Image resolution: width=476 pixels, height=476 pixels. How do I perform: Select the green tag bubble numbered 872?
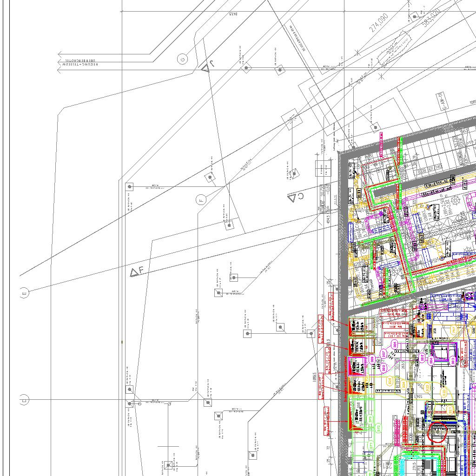click(378, 428)
